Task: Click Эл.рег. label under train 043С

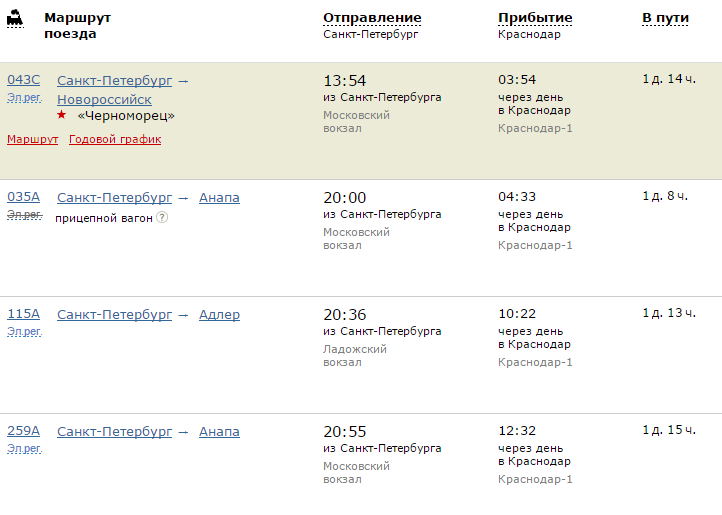Action: click(x=24, y=98)
